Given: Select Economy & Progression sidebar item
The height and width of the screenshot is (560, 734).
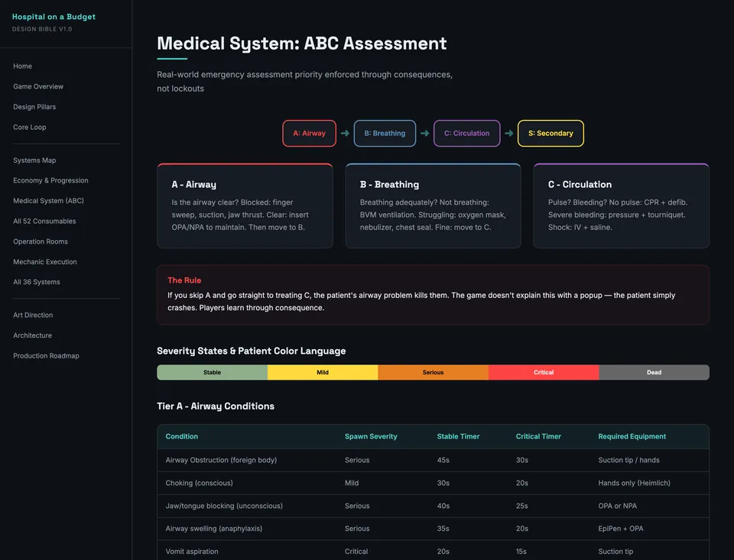Looking at the screenshot, I should click(x=50, y=180).
